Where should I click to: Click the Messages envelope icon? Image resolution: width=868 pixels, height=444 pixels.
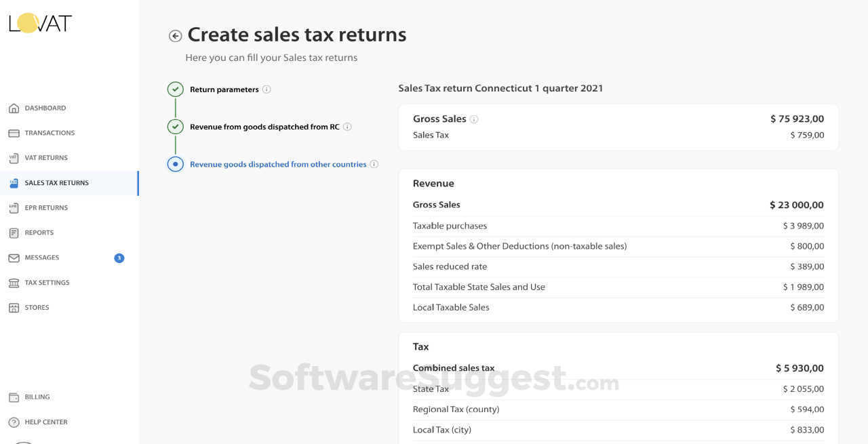tap(14, 258)
